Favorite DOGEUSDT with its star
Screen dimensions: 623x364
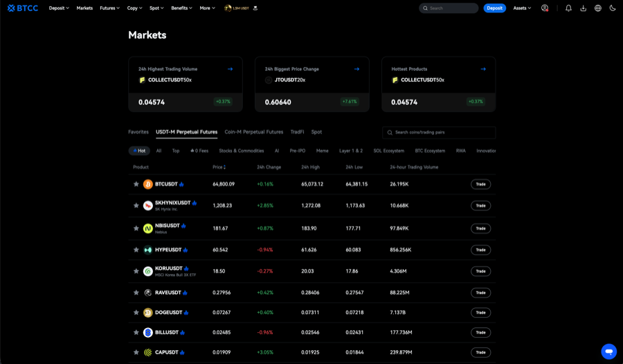pyautogui.click(x=136, y=313)
